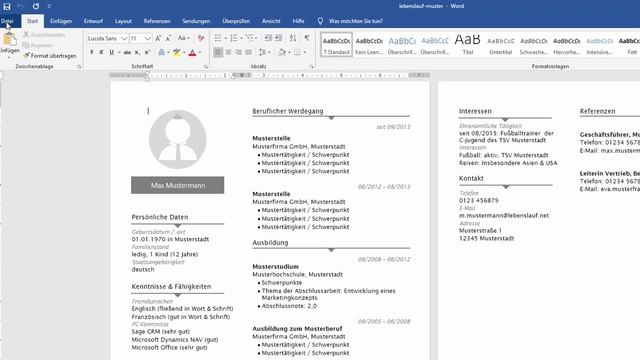
Task: Click the borders icon
Action: 297,52
